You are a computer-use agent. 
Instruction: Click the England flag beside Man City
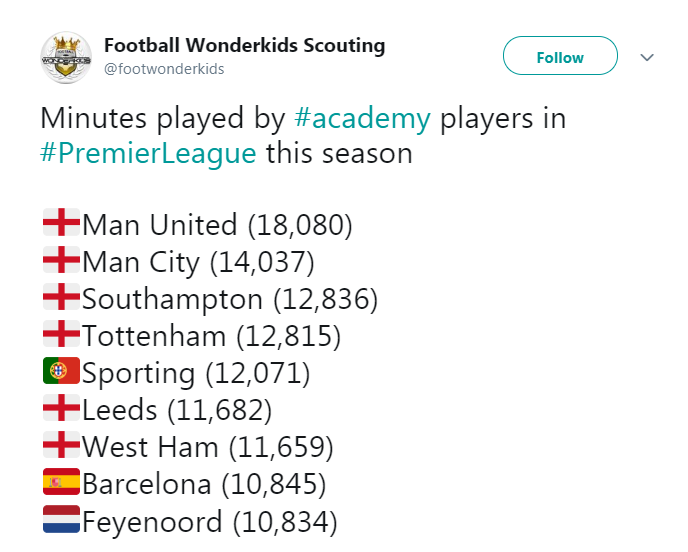click(61, 259)
